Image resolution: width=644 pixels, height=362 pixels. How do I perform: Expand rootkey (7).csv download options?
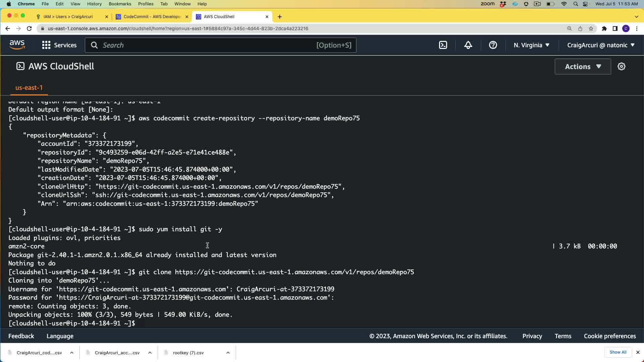(x=228, y=353)
